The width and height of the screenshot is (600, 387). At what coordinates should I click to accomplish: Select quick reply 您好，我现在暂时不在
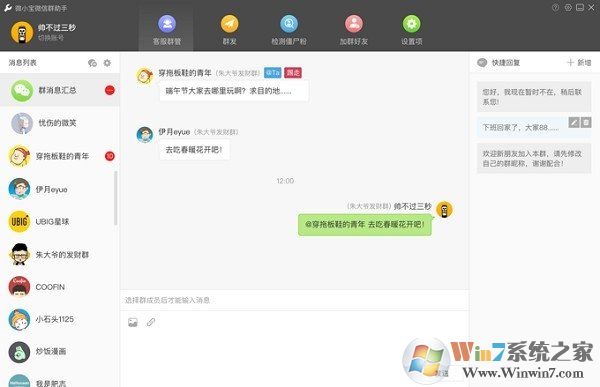coord(534,97)
